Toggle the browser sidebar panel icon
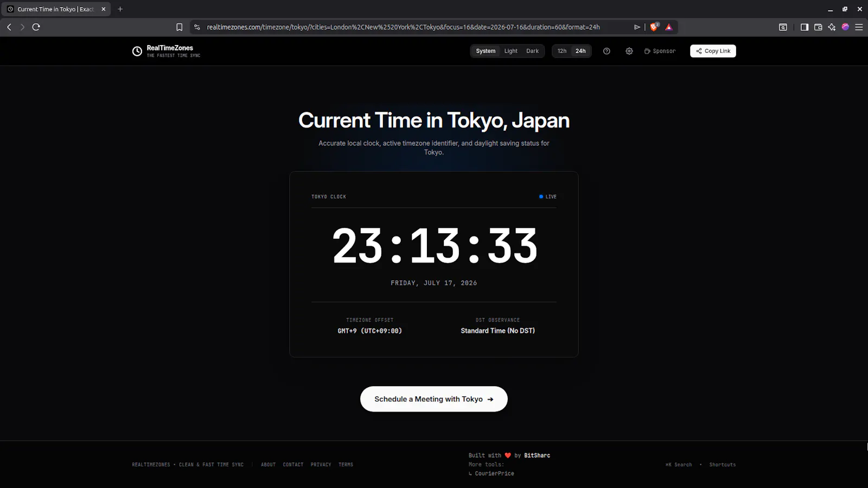The height and width of the screenshot is (488, 868). coord(805,27)
